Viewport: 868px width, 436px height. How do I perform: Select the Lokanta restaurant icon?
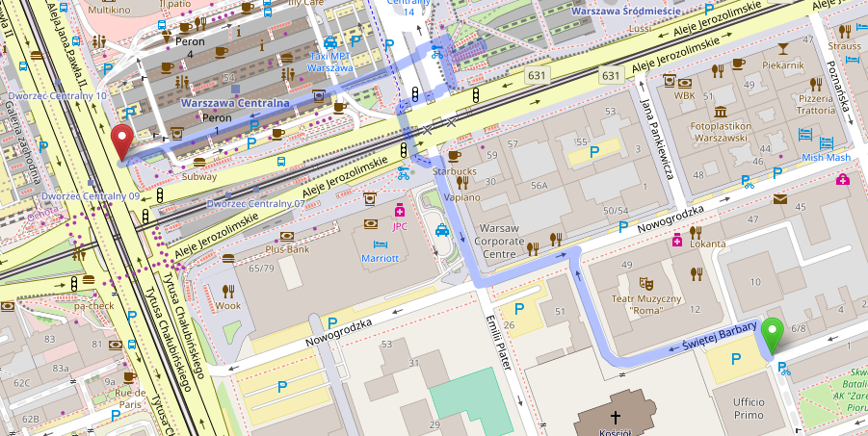coord(696,233)
